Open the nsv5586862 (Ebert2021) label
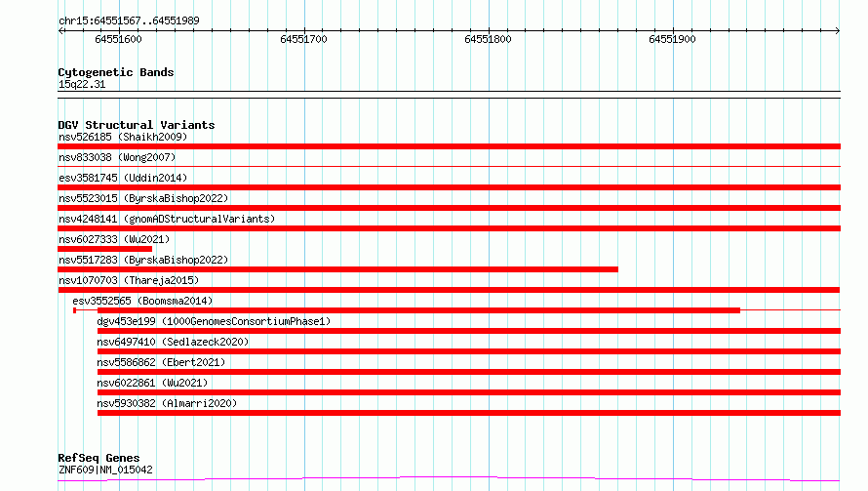The image size is (868, 491). tap(161, 362)
